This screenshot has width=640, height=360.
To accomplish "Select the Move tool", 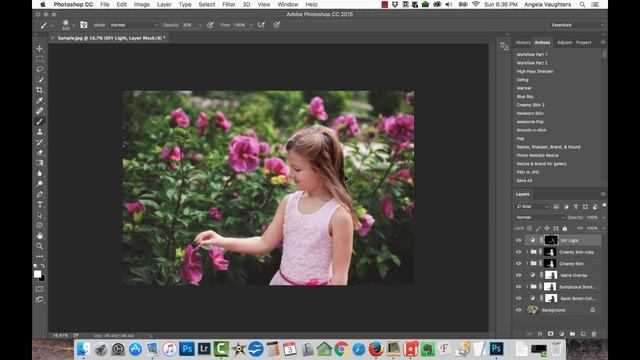I will coord(40,49).
